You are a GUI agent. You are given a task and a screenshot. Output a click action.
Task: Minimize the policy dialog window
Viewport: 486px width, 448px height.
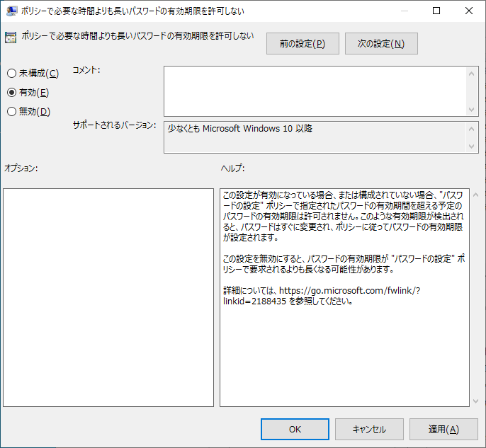click(404, 11)
